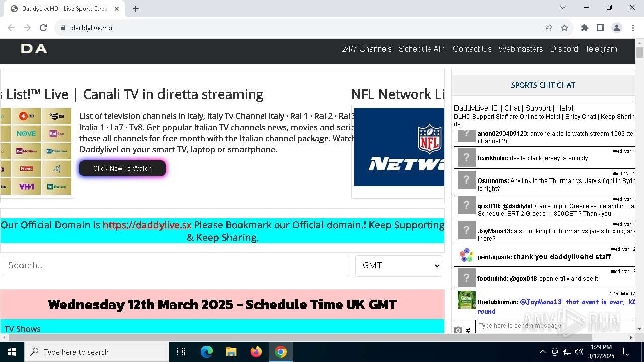The image size is (644, 362).
Task: Open the GMT timezone dropdown
Action: (398, 265)
